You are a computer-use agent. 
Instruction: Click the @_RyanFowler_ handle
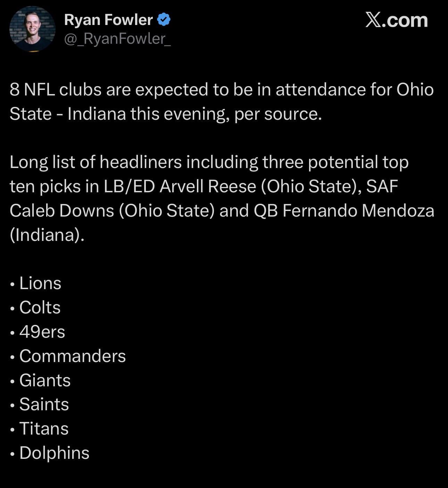click(117, 39)
